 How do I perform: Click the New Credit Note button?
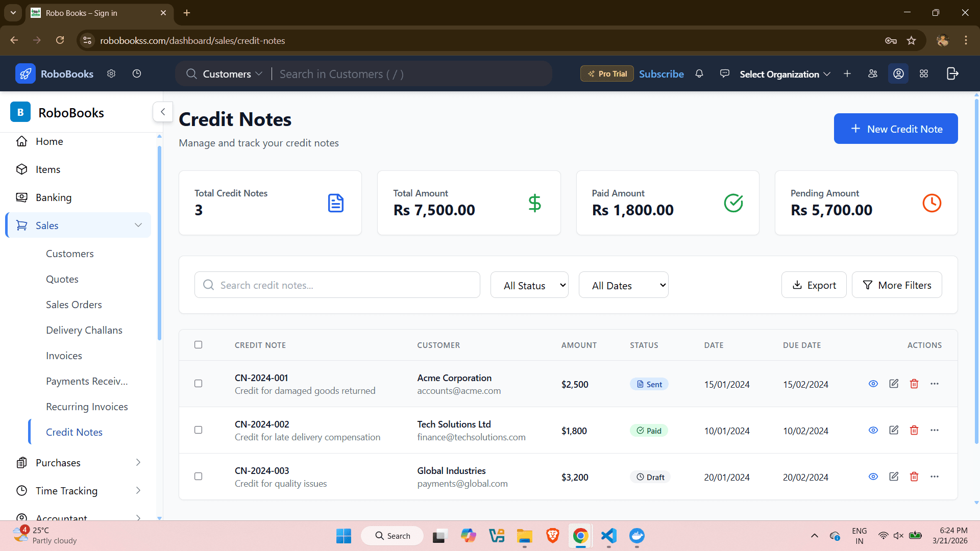(x=896, y=129)
